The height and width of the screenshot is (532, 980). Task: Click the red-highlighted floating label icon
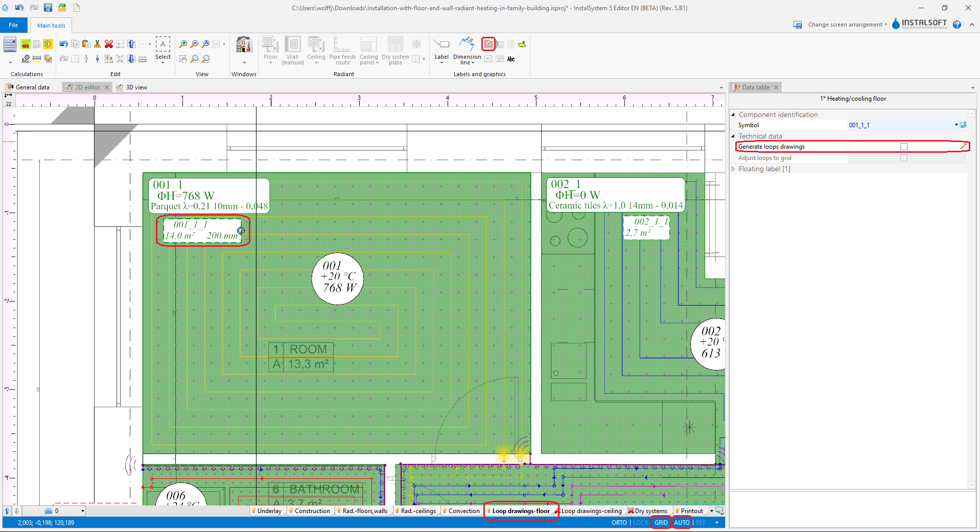[x=488, y=44]
